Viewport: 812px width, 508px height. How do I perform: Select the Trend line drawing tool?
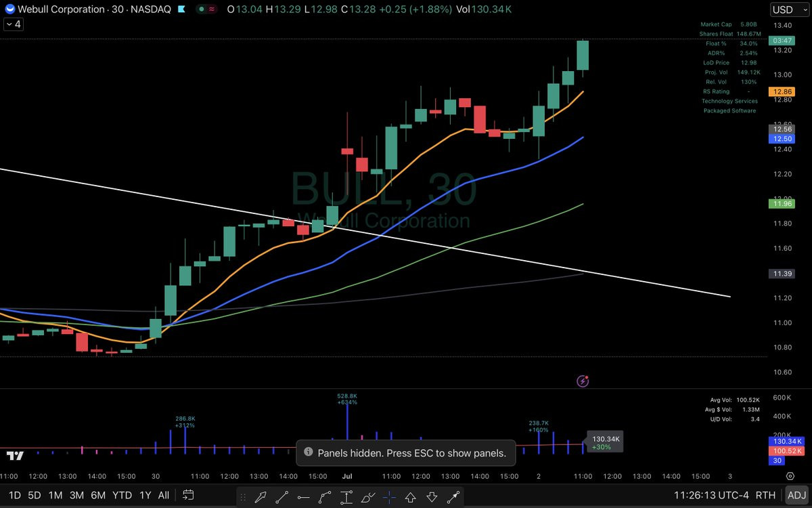tap(281, 497)
